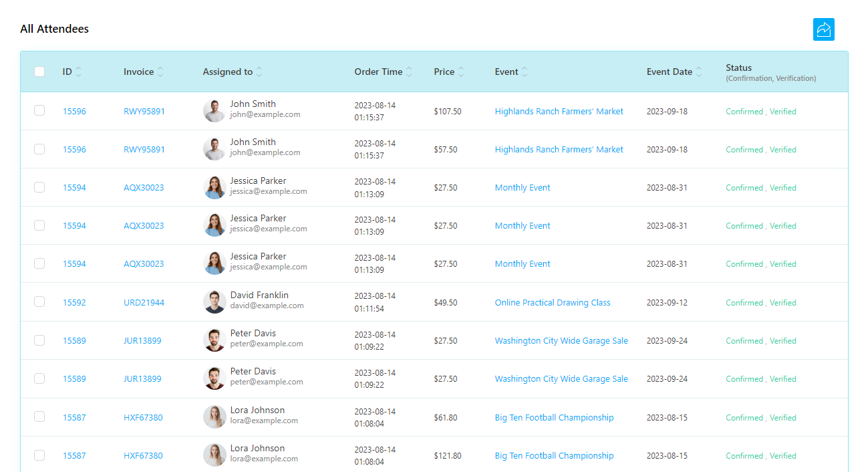Click the Invoice column header label
The width and height of the screenshot is (868, 472).
tap(138, 72)
